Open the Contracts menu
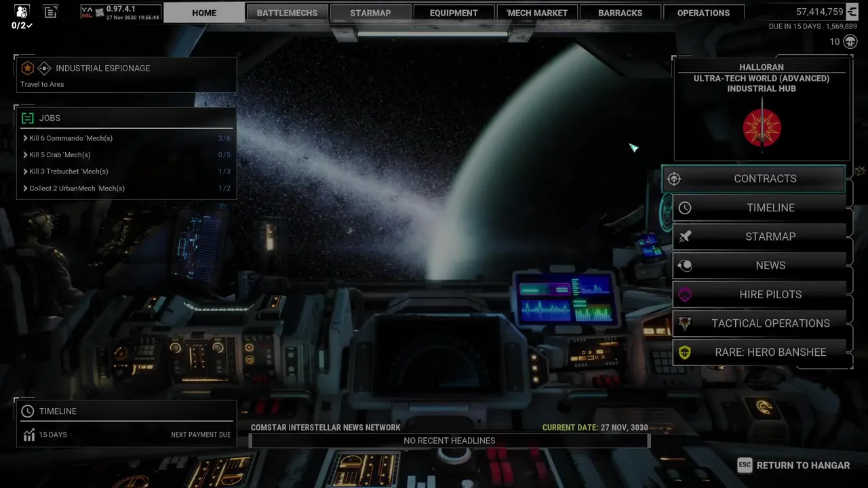This screenshot has height=488, width=868. pos(753,179)
